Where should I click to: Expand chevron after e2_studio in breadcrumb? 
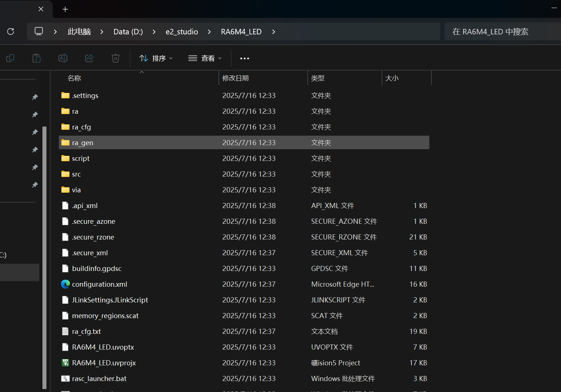coord(209,32)
